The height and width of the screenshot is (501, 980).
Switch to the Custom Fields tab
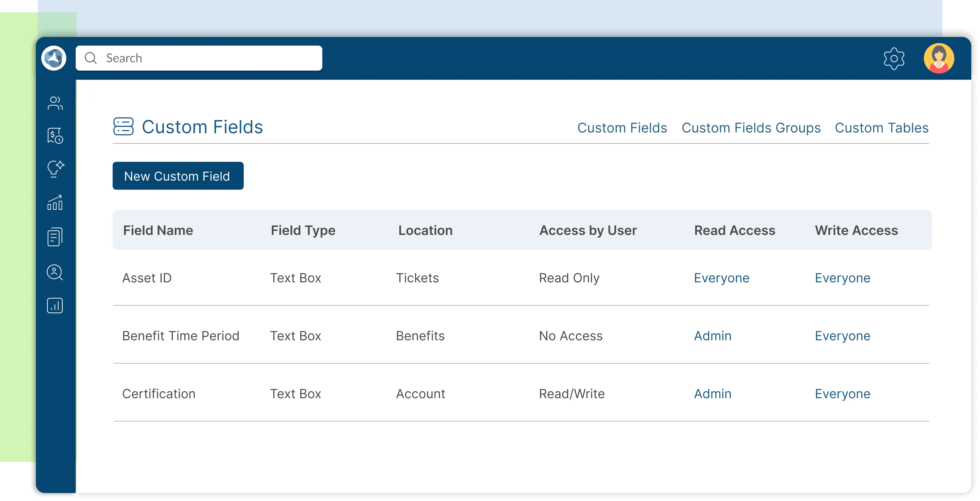coord(622,128)
